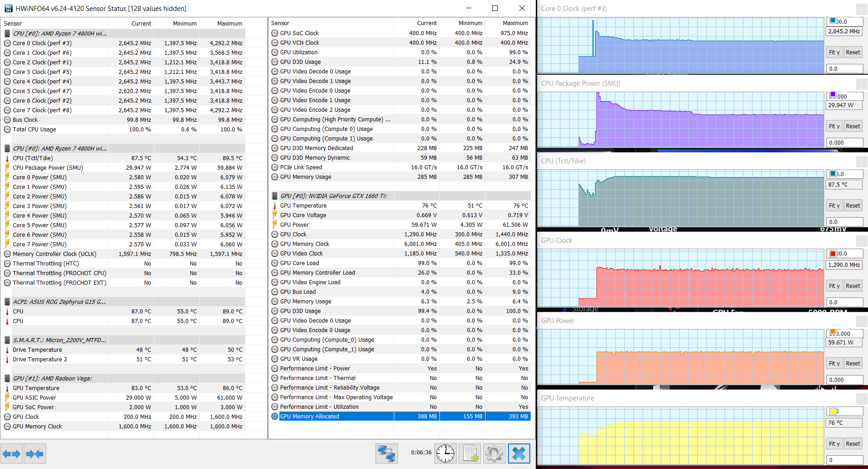Click lightning icon beside CPU Package Power

coord(7,168)
